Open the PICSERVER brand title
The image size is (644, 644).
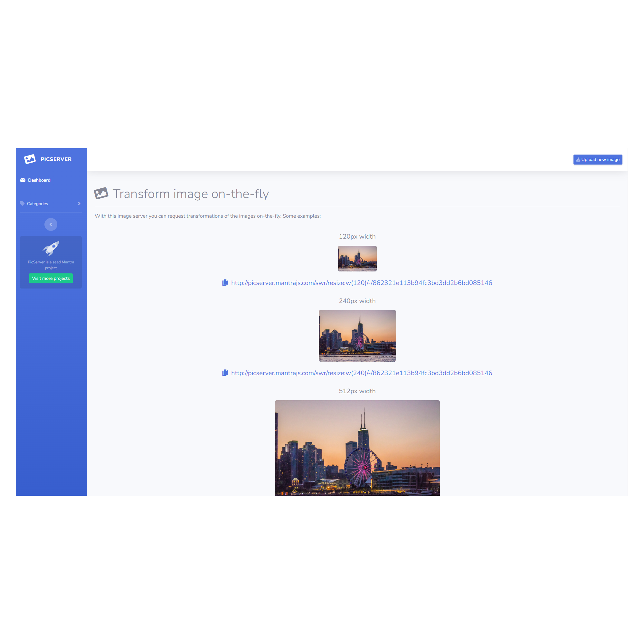[56, 159]
